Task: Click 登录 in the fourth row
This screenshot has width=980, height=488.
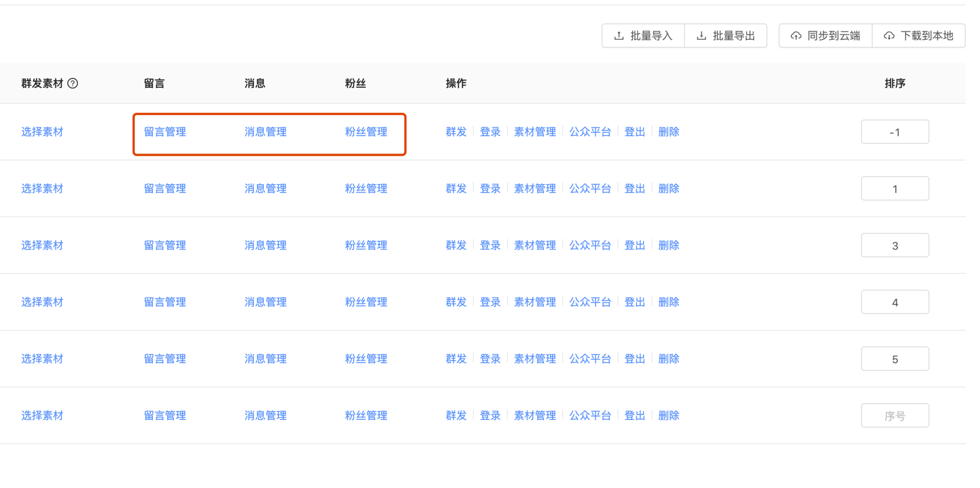Action: click(490, 302)
